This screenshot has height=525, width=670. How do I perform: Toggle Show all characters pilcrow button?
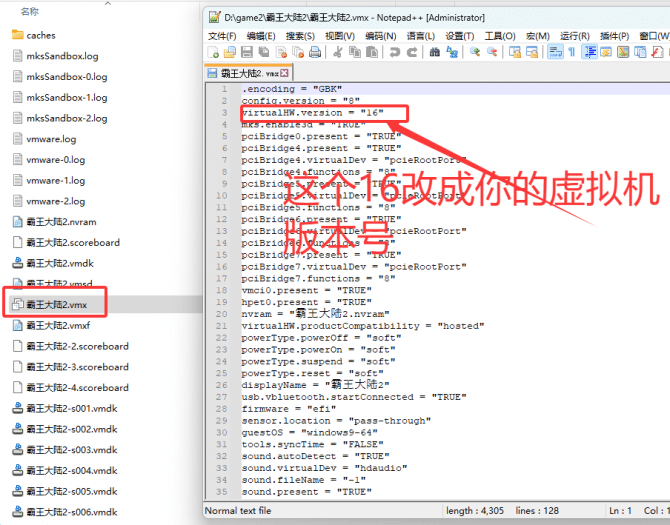point(571,52)
